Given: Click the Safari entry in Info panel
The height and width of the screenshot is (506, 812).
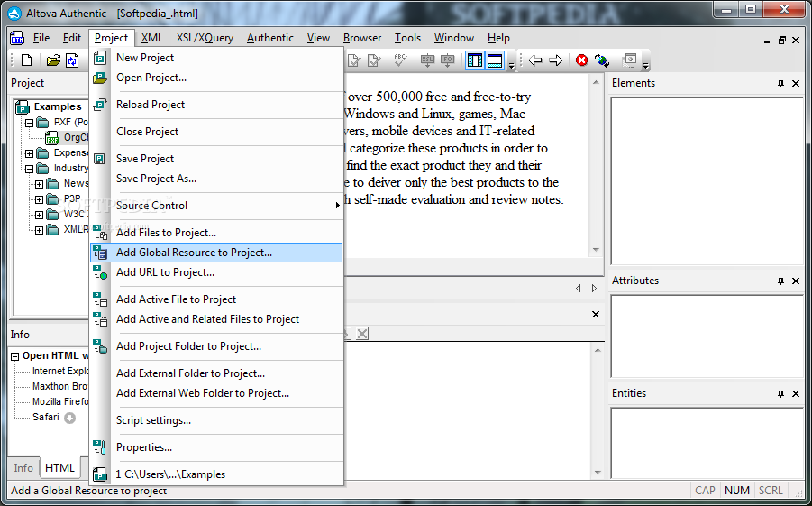Looking at the screenshot, I should coord(46,417).
